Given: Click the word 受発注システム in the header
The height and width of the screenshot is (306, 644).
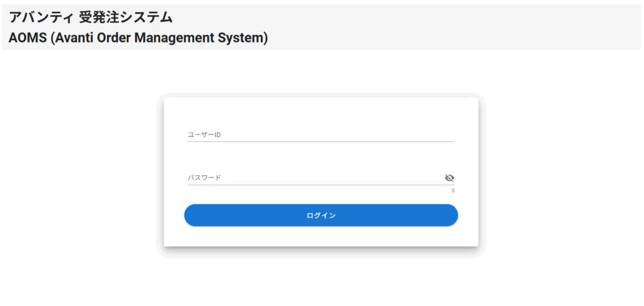Looking at the screenshot, I should 126,18.
